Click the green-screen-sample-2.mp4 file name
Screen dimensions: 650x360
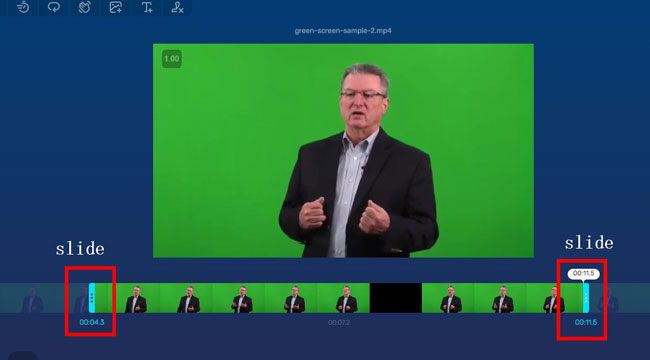coord(343,31)
